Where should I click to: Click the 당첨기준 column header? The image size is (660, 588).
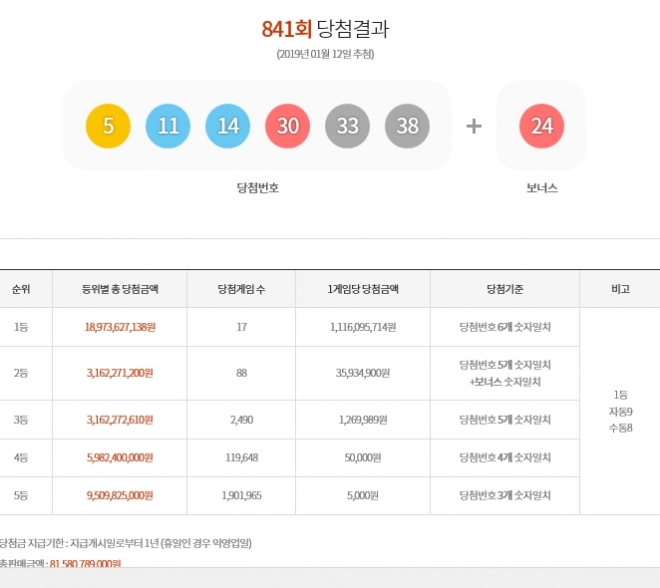[505, 289]
